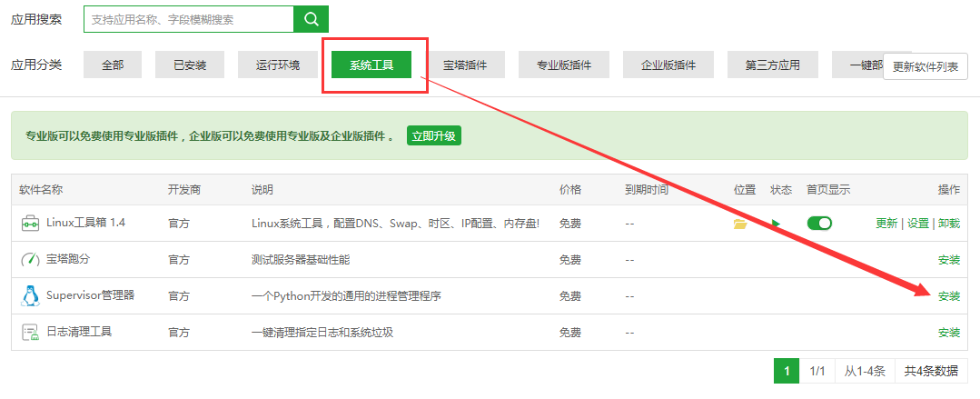
Task: Click the 软件名称 column header
Action: click(x=41, y=189)
